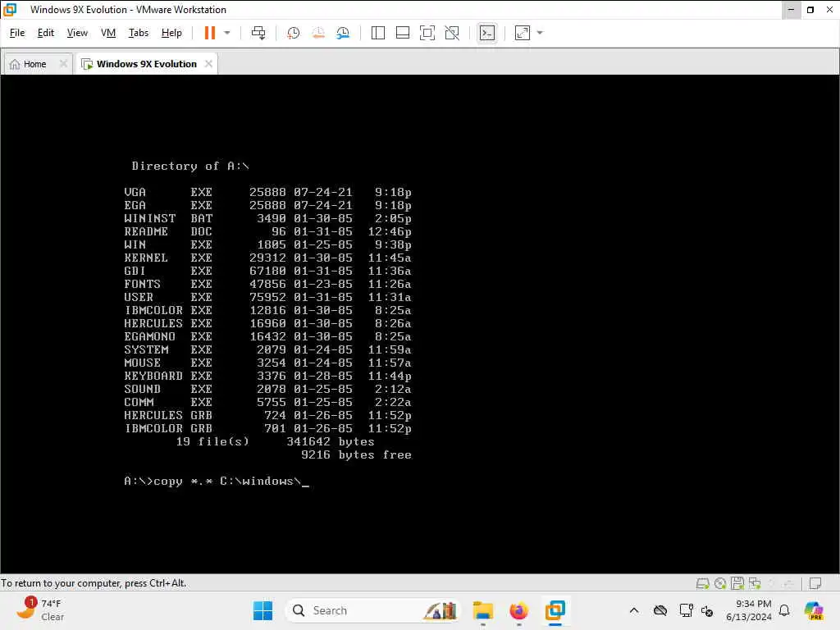The height and width of the screenshot is (630, 840).
Task: Expand the power options dropdown arrow
Action: point(227,33)
